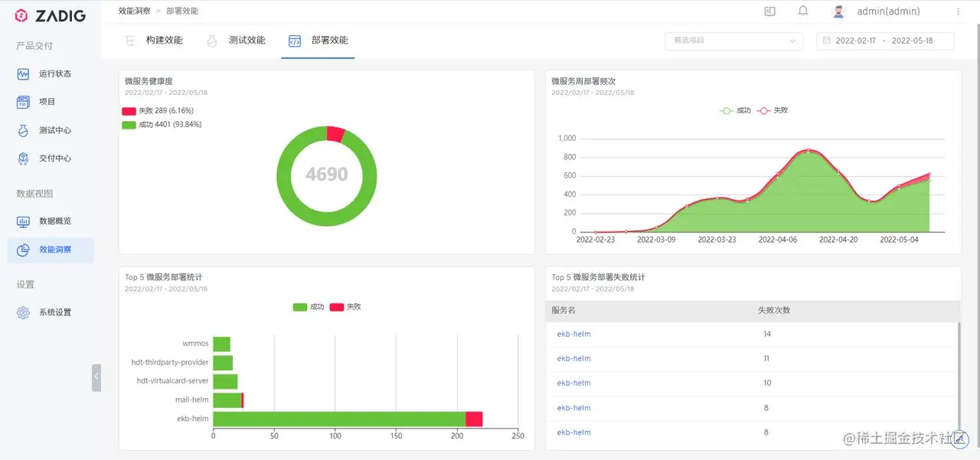The width and height of the screenshot is (980, 460).
Task: Click the hdt-thirdparty-provider bar
Action: pos(223,363)
